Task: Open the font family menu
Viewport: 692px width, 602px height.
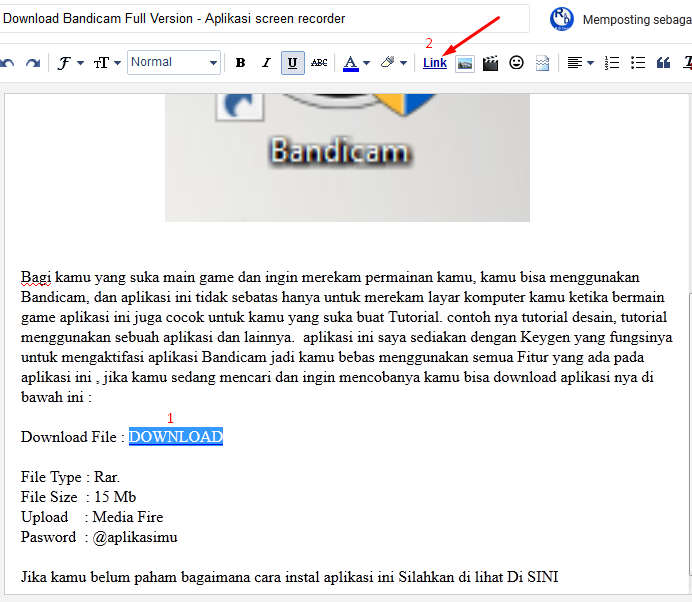Action: (70, 63)
